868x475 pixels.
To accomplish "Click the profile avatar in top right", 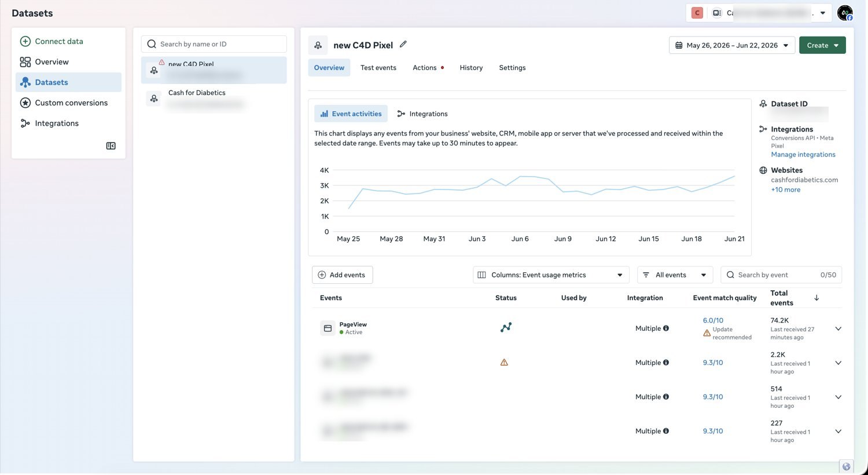I will coord(845,13).
